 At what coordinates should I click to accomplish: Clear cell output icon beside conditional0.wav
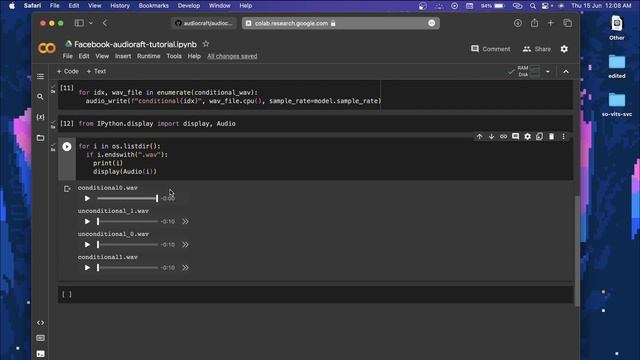(x=67, y=189)
